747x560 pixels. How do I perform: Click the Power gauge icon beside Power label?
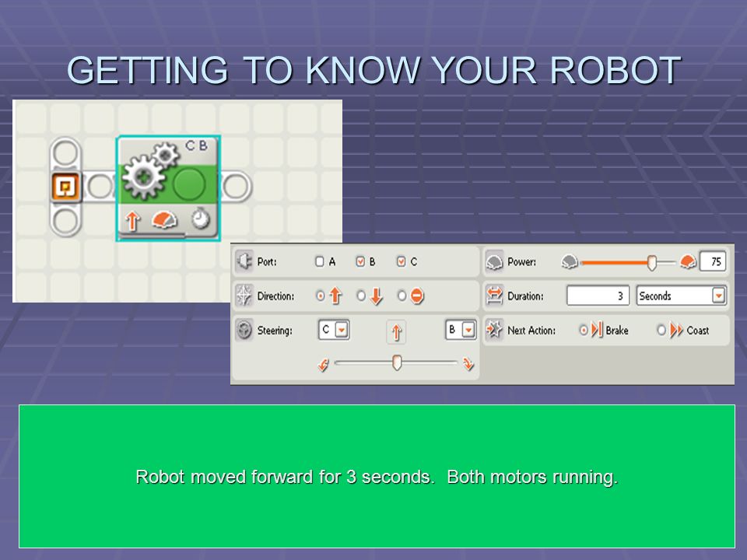[x=495, y=261]
